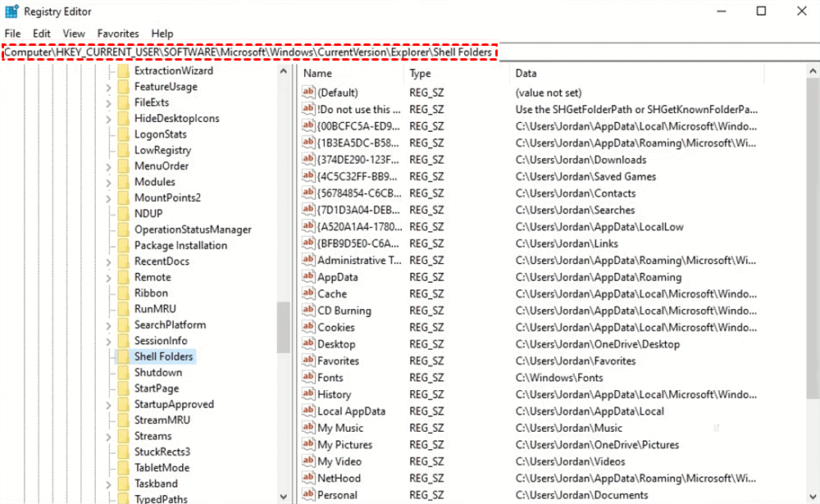The width and height of the screenshot is (820, 504).
Task: Click the tree pane scroll down arrow
Action: pos(284,496)
